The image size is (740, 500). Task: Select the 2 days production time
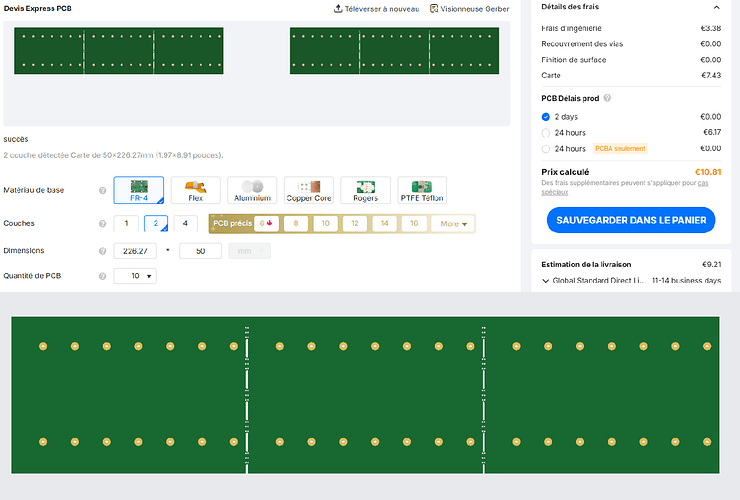(x=546, y=117)
